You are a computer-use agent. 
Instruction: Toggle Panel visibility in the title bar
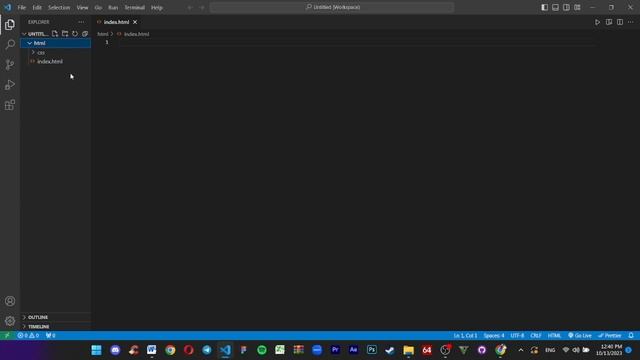[x=556, y=7]
